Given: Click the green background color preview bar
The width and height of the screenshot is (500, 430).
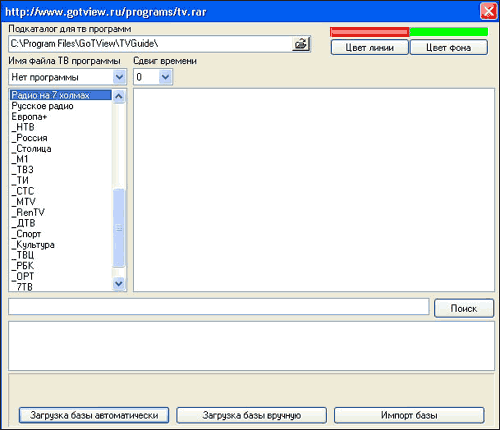Looking at the screenshot, I should (449, 32).
